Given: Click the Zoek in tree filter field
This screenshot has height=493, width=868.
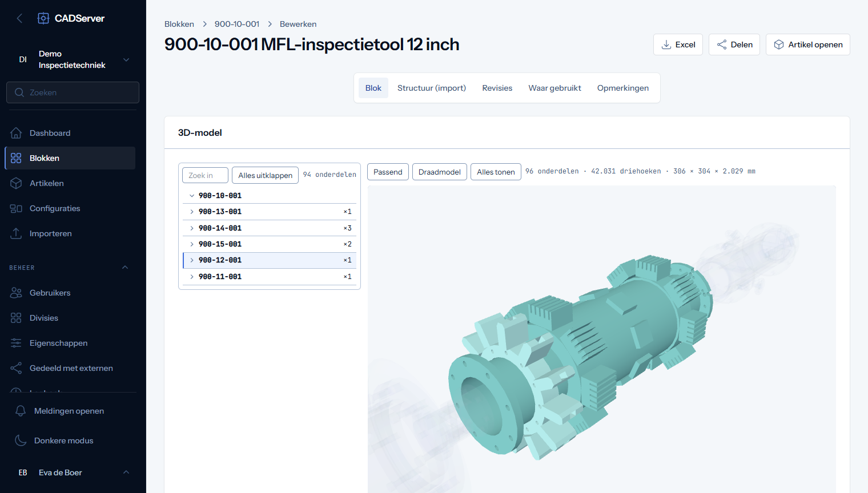Looking at the screenshot, I should (x=205, y=175).
